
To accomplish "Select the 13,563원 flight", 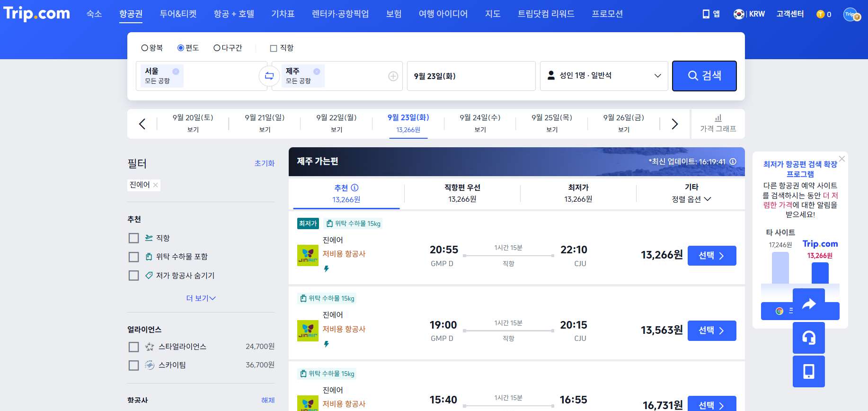I will point(712,331).
